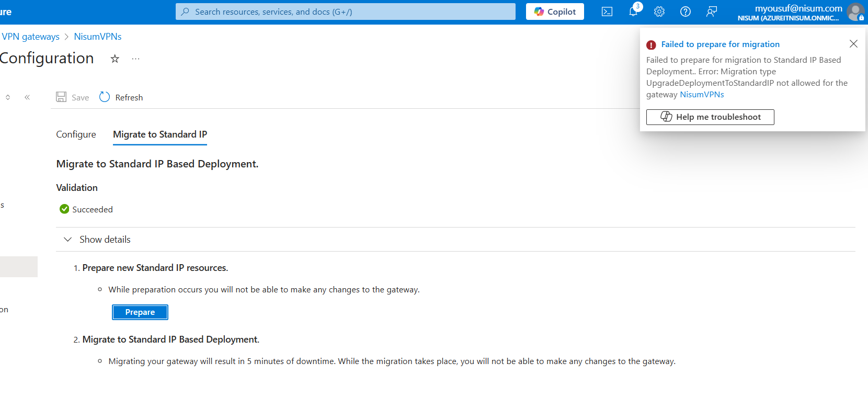Click the myousuf@nisum.com account name
Screen dimensions: 868x397
[x=798, y=8]
